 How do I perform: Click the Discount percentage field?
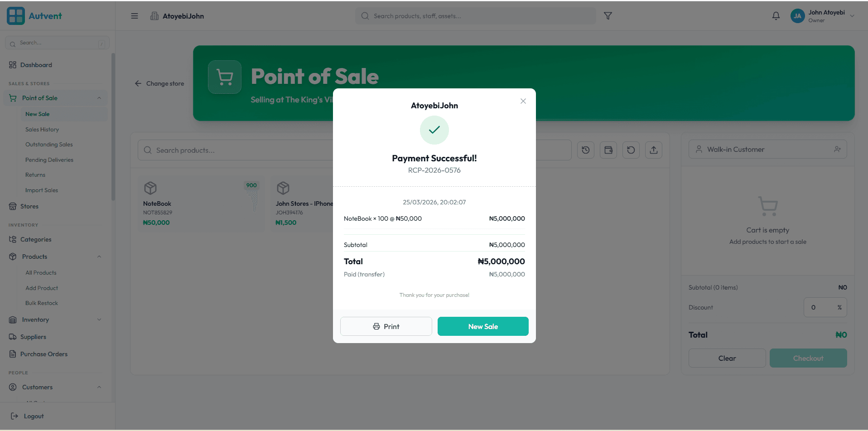[825, 307]
